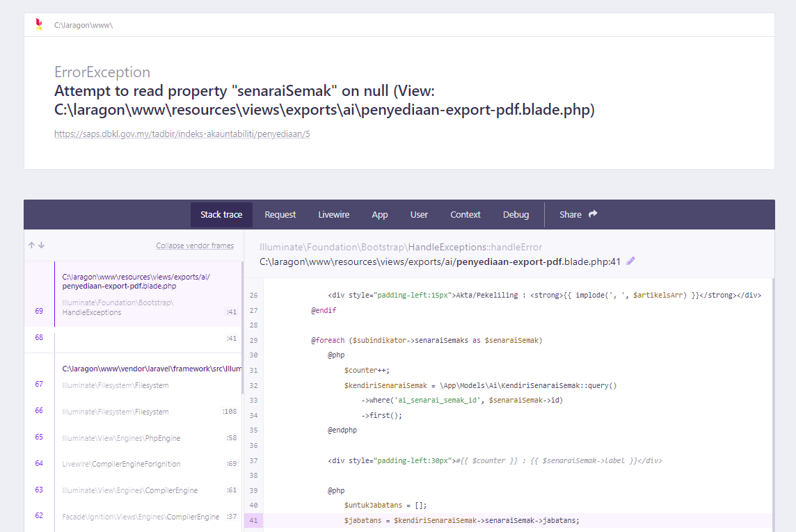Select stack frame 68

tap(139, 339)
